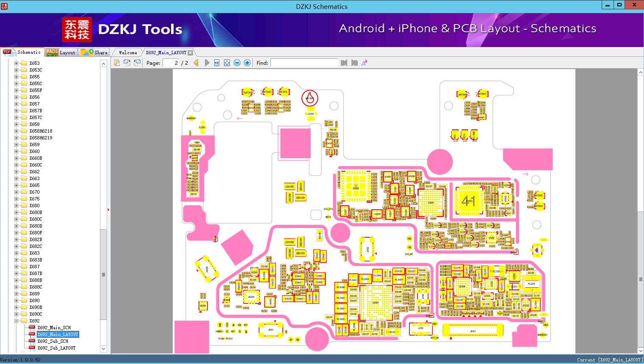644x364 pixels.
Task: Open the Share tab
Action: (94, 53)
